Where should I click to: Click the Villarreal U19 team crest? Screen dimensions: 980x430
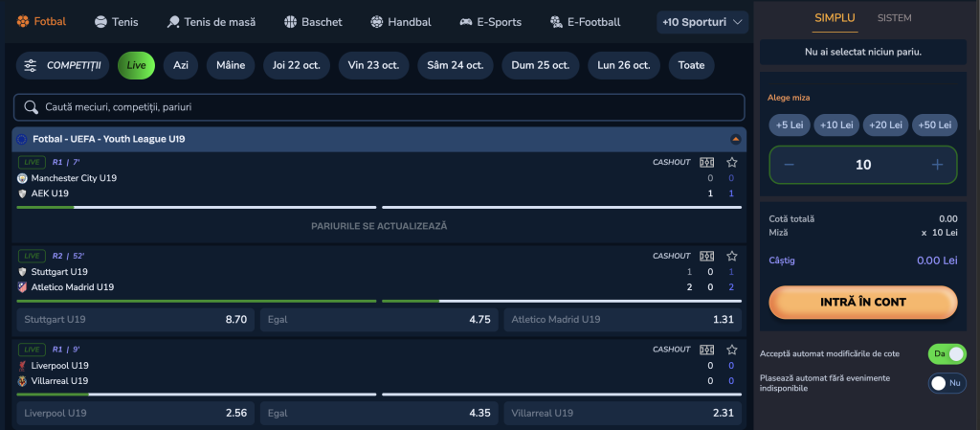[x=23, y=381]
